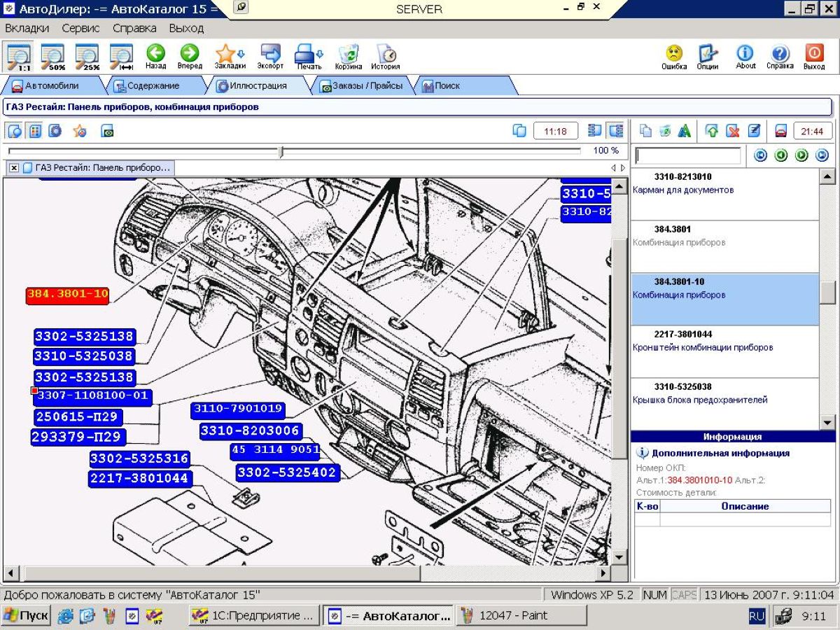Image resolution: width=840 pixels, height=630 pixels.
Task: Adjust the illustration zoom slider
Action: 281,151
